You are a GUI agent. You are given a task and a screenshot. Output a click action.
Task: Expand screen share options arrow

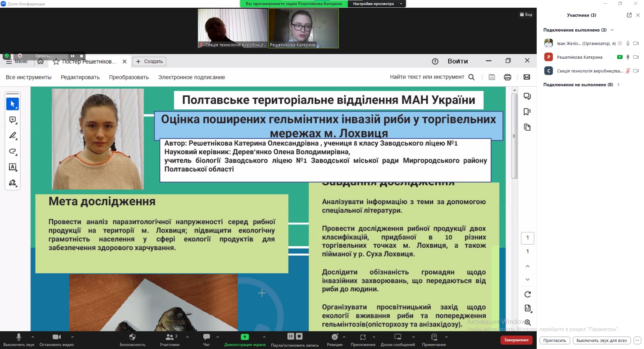point(264,337)
